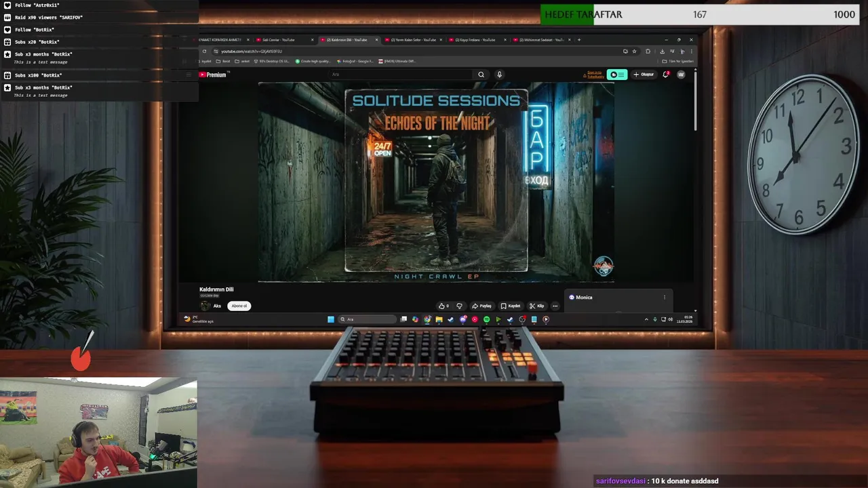Image resolution: width=868 pixels, height=488 pixels.
Task: Open Windows Start menu
Action: pyautogui.click(x=331, y=319)
